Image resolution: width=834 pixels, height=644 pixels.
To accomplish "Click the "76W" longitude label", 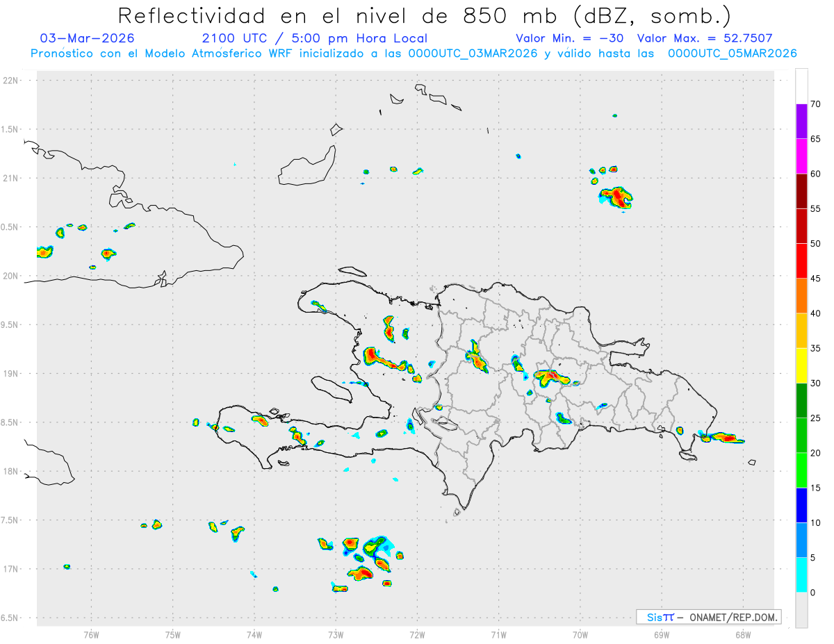I will pos(91,634).
